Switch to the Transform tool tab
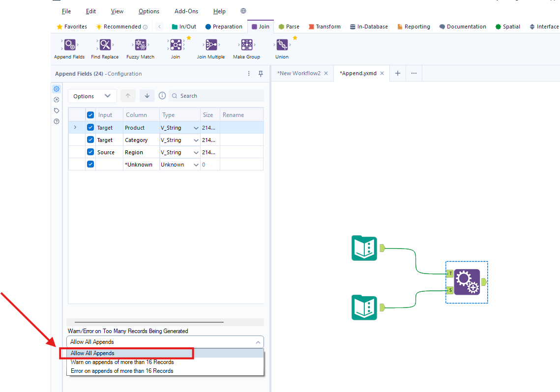The image size is (560, 392). 324,27
